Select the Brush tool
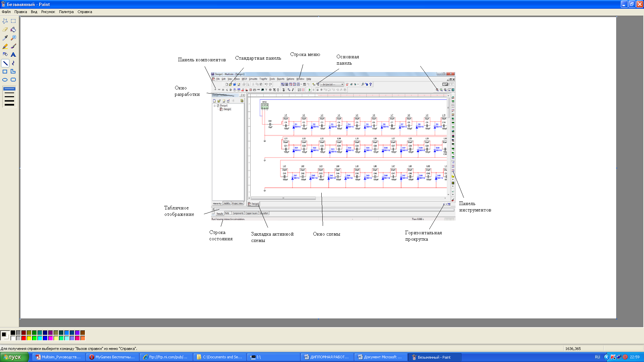This screenshot has height=362, width=644. click(13, 46)
